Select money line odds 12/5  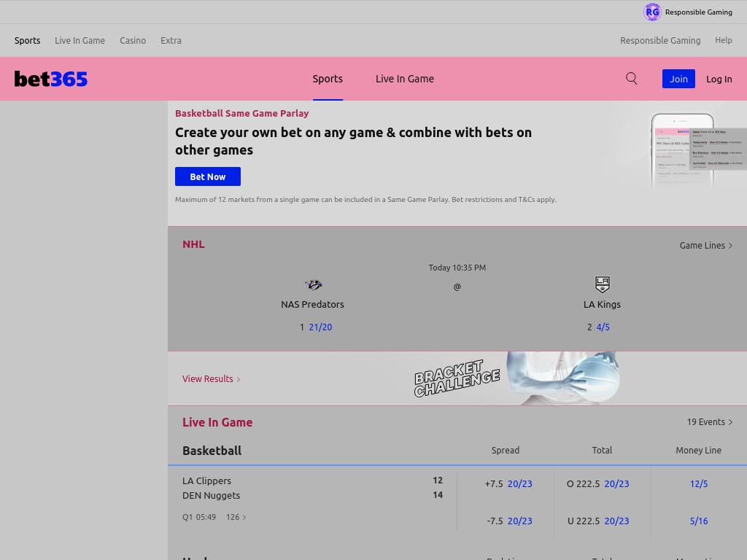pos(698,484)
